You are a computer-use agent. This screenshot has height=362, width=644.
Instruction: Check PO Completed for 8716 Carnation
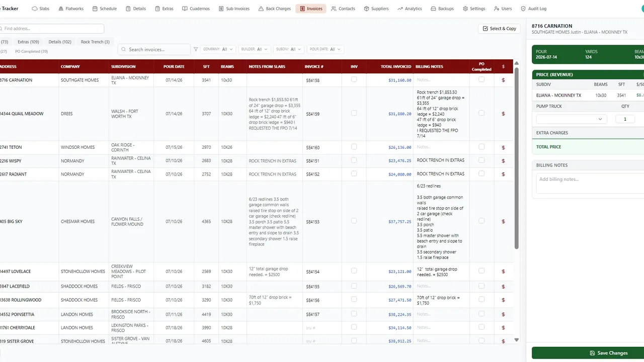[x=481, y=79]
